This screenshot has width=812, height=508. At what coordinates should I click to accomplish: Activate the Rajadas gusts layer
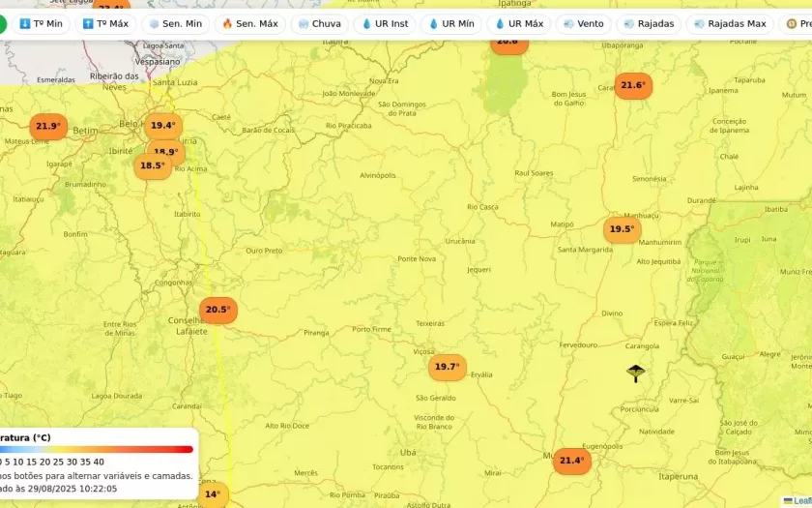[649, 23]
